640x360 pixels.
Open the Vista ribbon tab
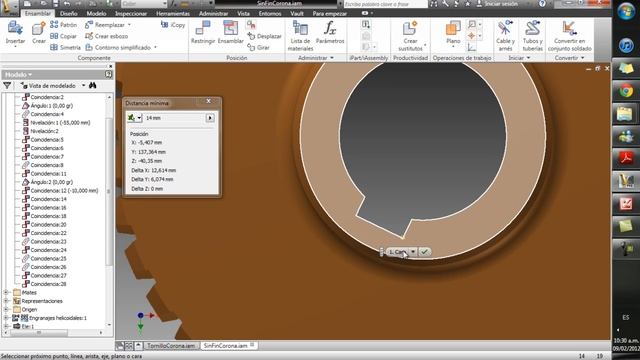(243, 13)
